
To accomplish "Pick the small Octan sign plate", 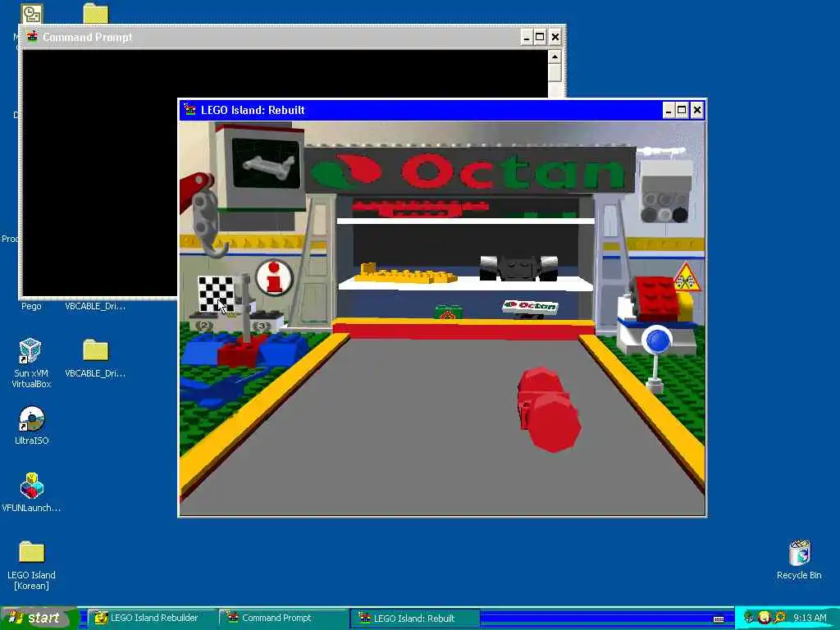I will 530,306.
